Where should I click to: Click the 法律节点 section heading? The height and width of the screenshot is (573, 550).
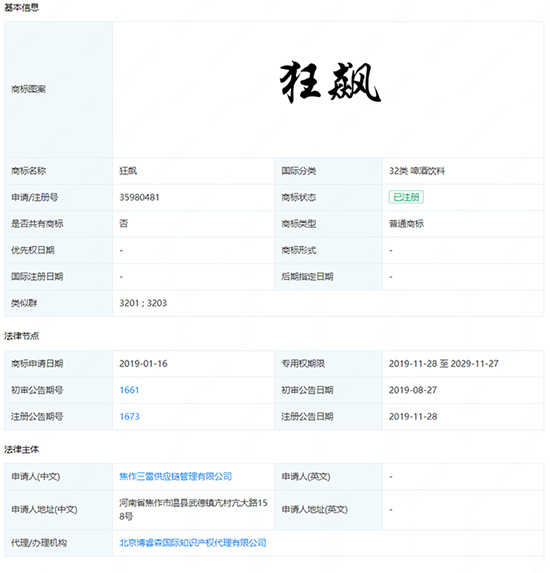pyautogui.click(x=22, y=336)
